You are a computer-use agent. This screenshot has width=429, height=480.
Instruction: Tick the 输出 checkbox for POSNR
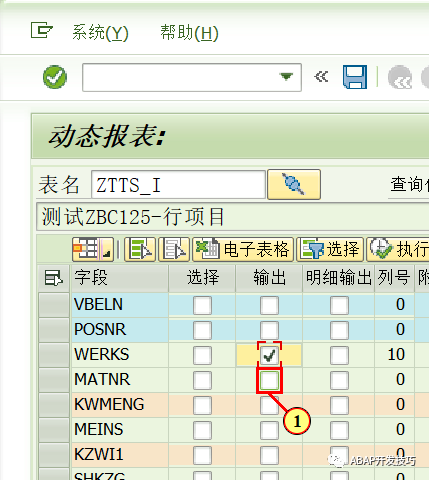[269, 330]
